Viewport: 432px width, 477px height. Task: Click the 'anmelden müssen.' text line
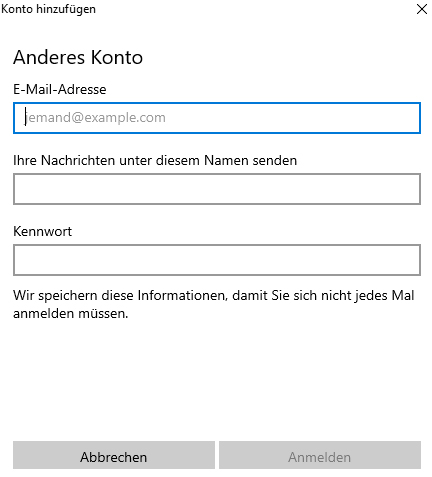tap(71, 314)
